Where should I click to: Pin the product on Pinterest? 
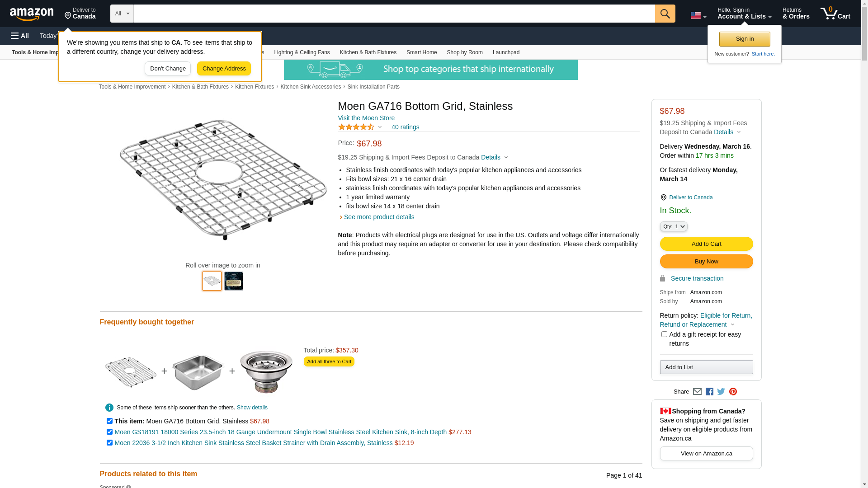(x=733, y=392)
